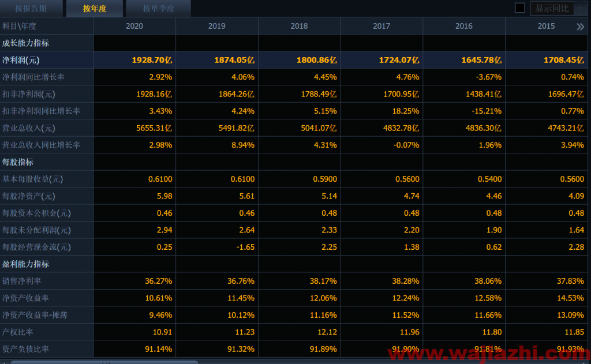The height and width of the screenshot is (364, 591).
Task: Select the 2017 column header
Action: click(381, 26)
